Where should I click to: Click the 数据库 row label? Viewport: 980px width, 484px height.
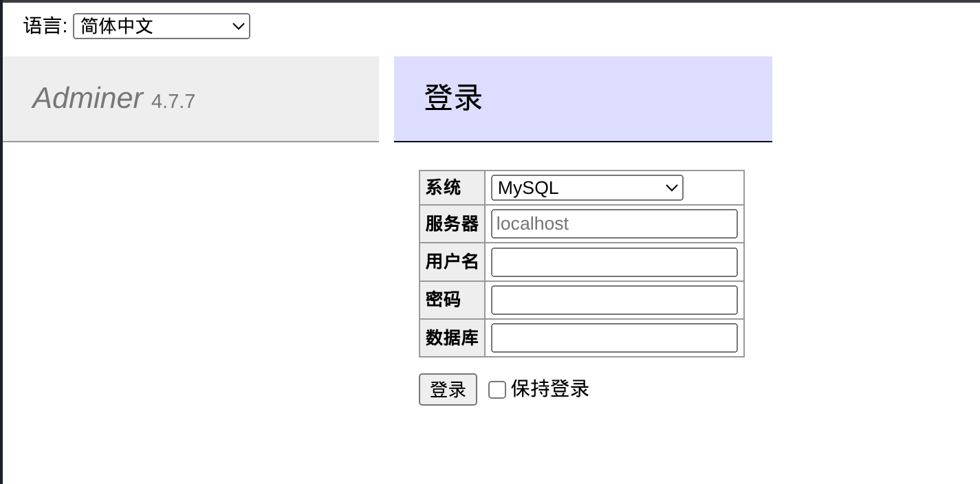point(452,338)
